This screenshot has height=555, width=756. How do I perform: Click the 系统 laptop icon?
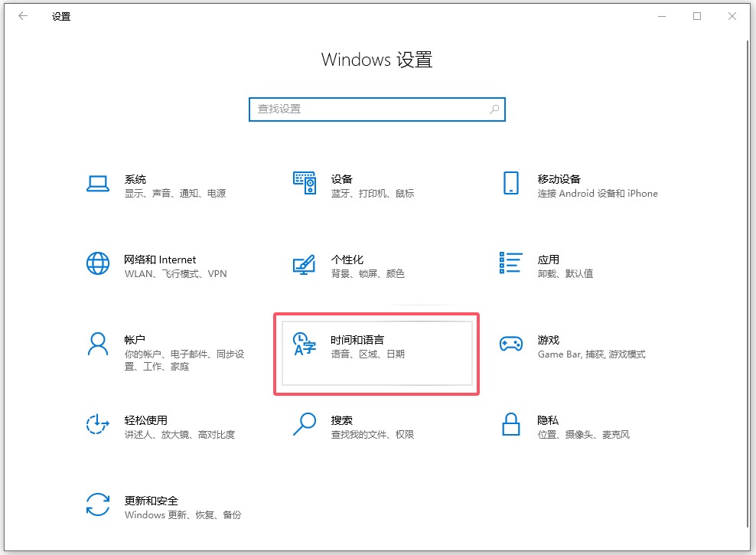[98, 183]
